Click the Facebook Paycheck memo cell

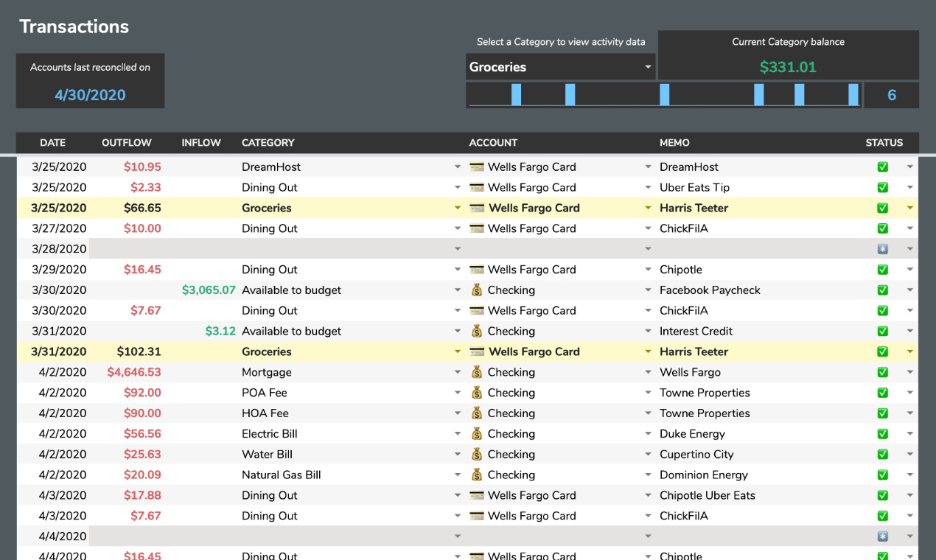click(x=710, y=290)
